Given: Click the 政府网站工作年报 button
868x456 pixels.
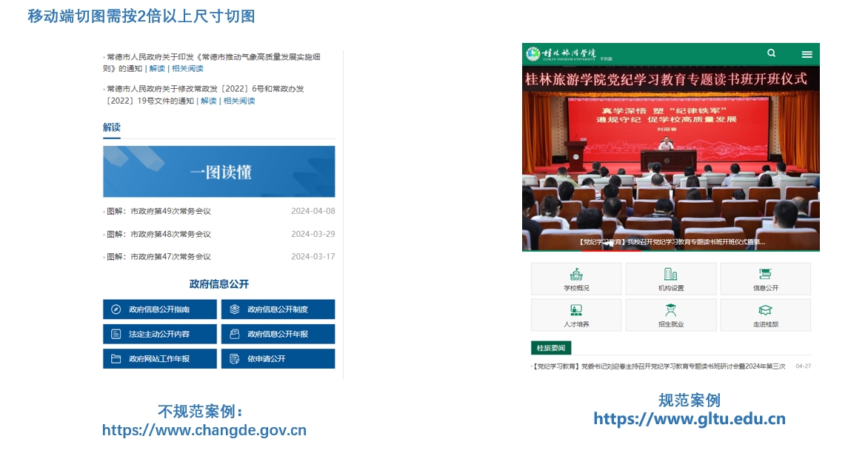Looking at the screenshot, I should pyautogui.click(x=159, y=359).
